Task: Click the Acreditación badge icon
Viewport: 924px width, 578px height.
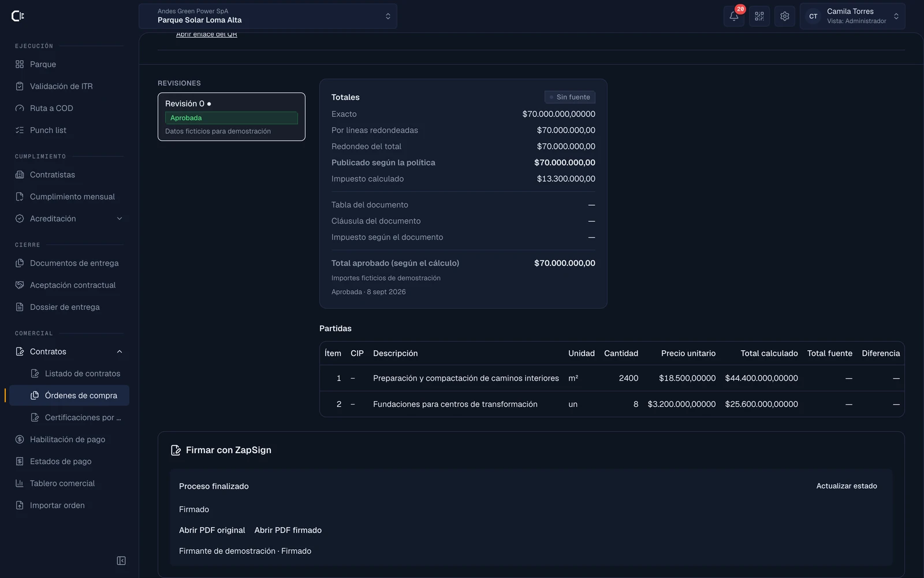Action: point(20,218)
